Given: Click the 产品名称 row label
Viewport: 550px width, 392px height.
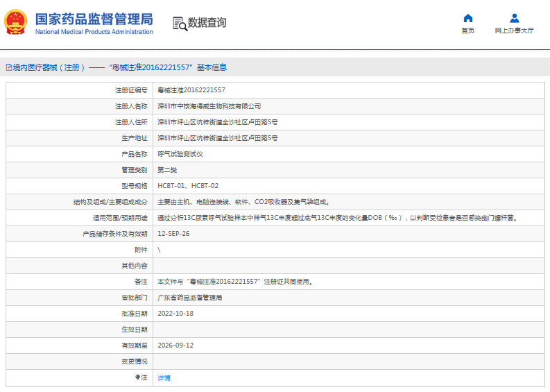Looking at the screenshot, I should point(135,154).
